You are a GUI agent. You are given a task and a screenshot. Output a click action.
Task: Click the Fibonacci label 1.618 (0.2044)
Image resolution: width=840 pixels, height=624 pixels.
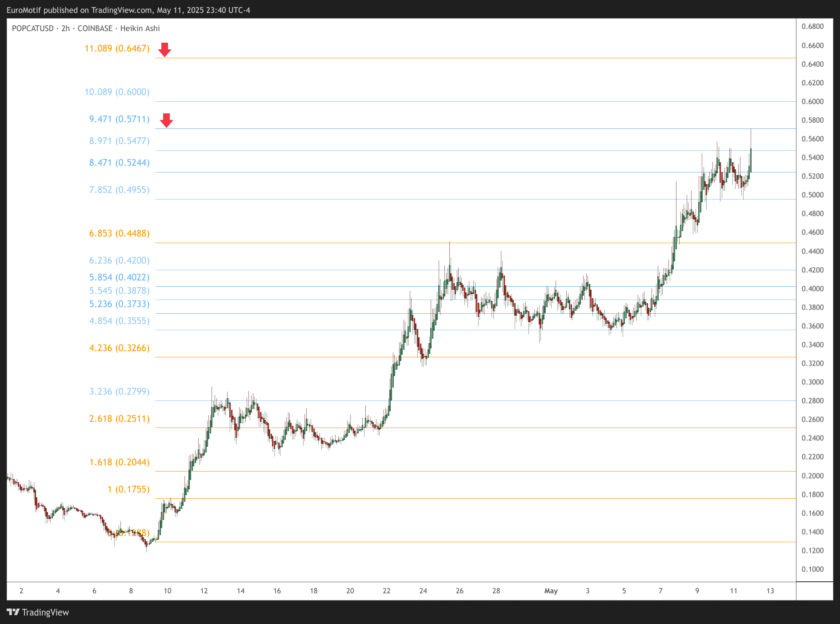(120, 462)
